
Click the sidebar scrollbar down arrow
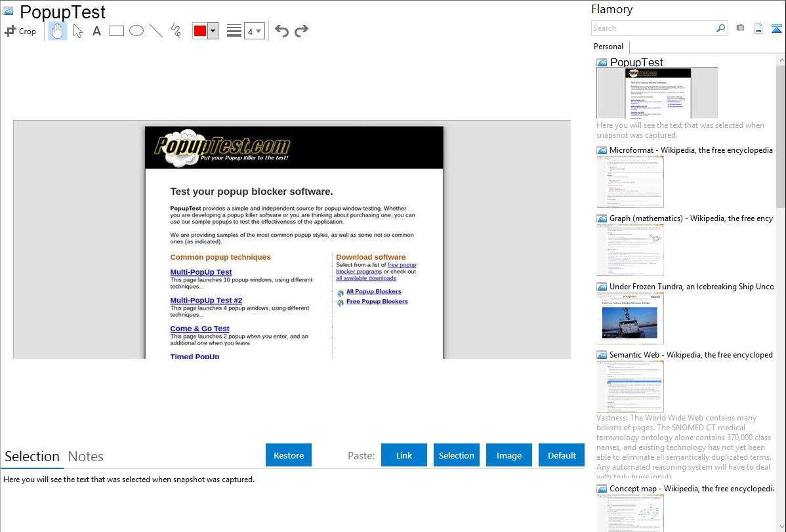tap(781, 527)
